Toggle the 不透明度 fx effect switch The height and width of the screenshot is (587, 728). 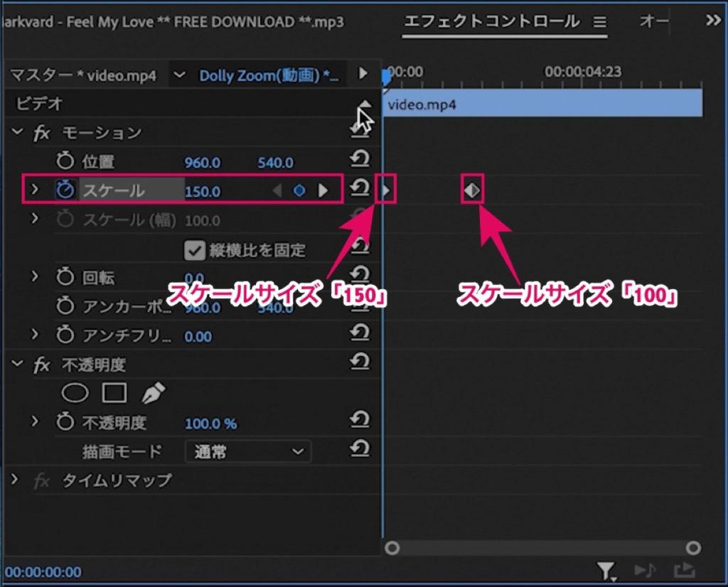pyautogui.click(x=41, y=365)
